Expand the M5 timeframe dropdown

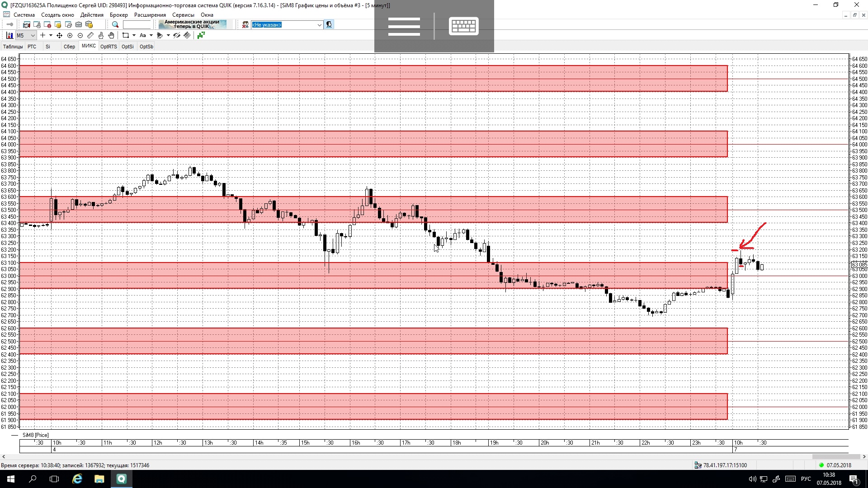point(33,35)
